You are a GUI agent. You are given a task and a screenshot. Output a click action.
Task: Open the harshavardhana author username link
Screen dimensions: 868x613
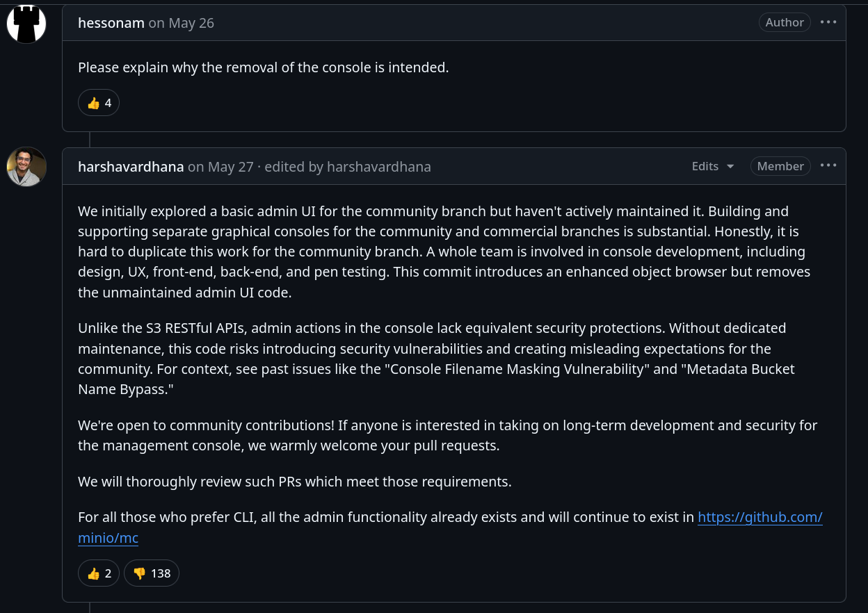[x=131, y=167]
